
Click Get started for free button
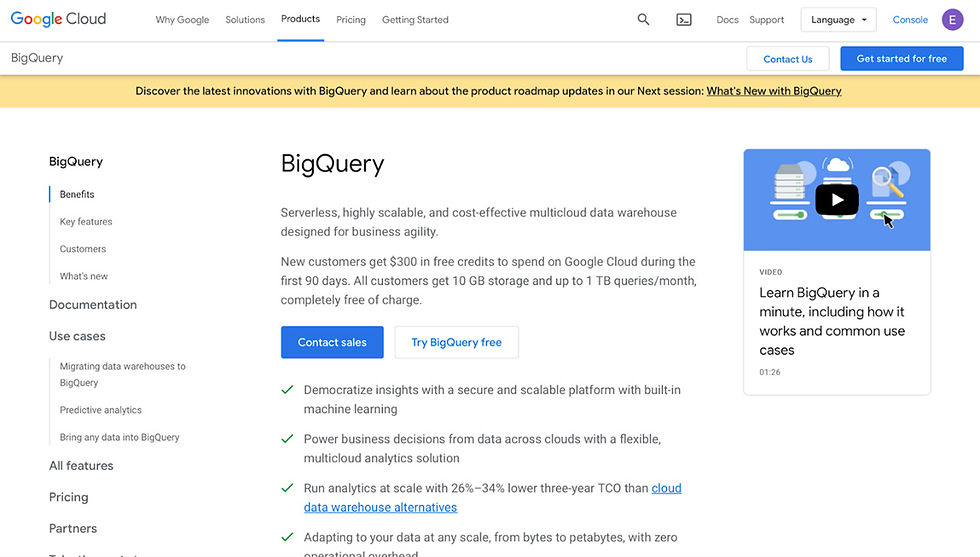[901, 58]
